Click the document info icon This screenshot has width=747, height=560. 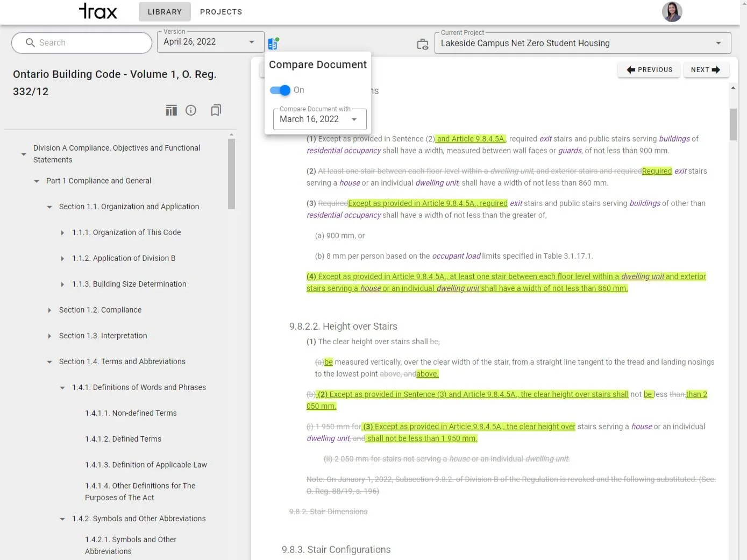pos(191,110)
